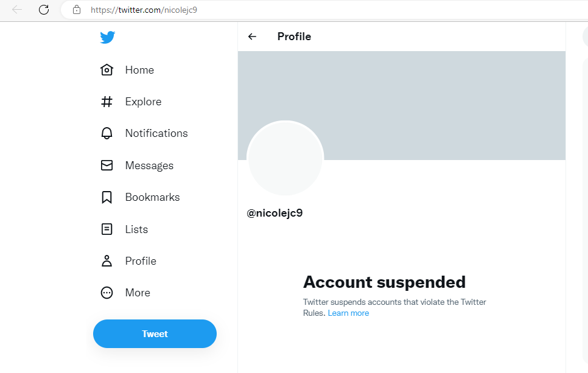The image size is (588, 373).
Task: Reload the page in browser toolbar
Action: [44, 10]
